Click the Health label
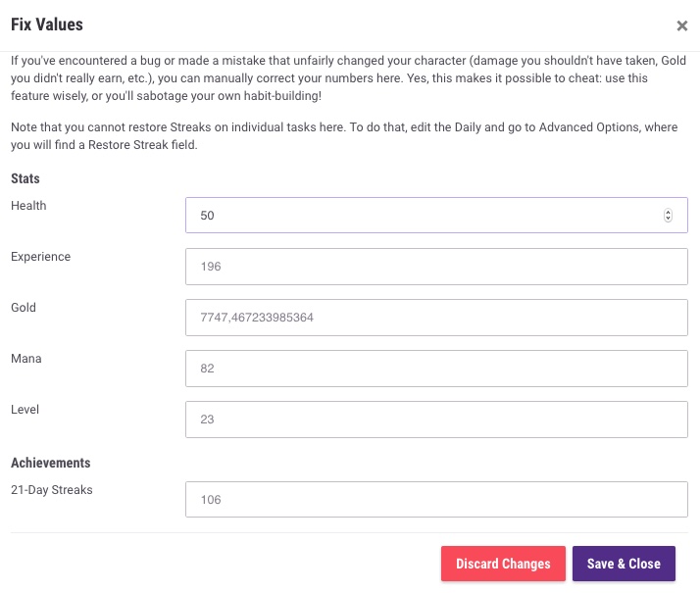 click(28, 206)
